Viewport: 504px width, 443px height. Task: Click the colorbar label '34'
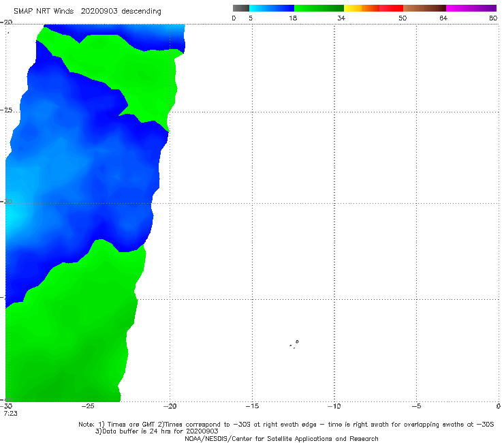click(x=341, y=18)
